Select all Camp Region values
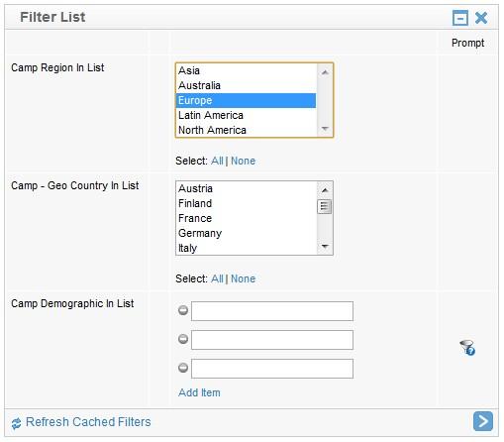This screenshot has width=504, height=442. (217, 161)
